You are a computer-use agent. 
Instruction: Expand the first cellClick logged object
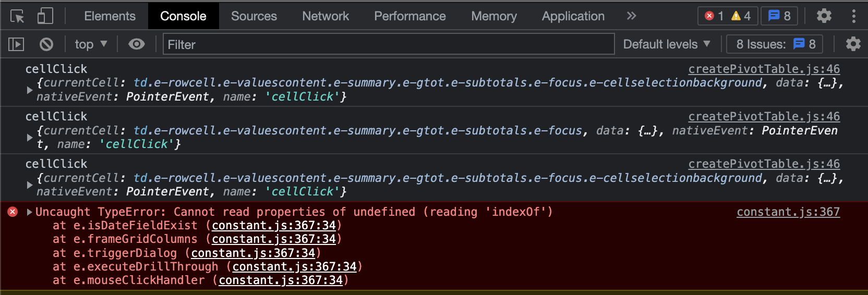tap(30, 90)
